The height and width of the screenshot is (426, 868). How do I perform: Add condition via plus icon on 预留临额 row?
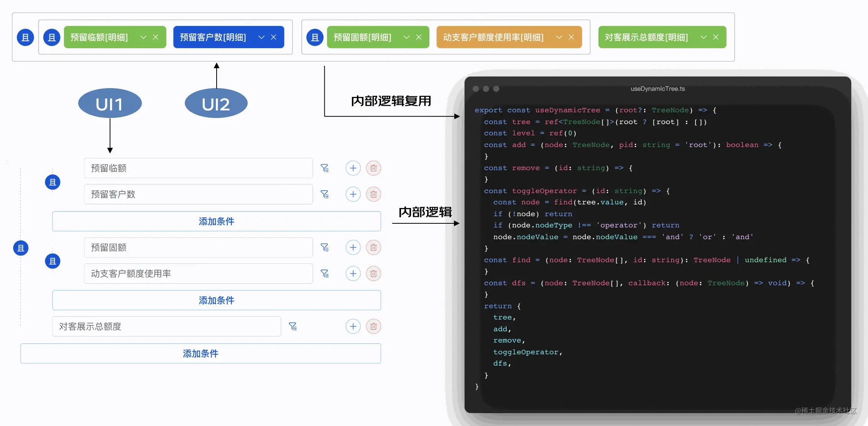click(353, 168)
